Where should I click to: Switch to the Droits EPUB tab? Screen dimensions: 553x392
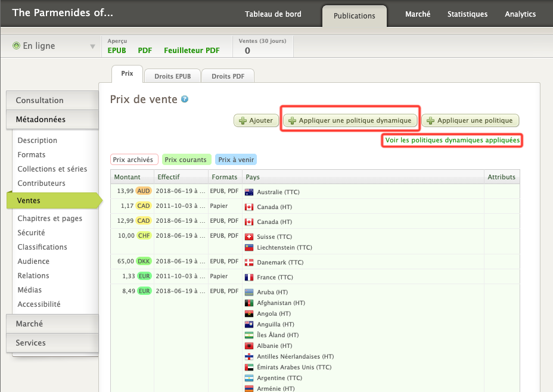[172, 76]
